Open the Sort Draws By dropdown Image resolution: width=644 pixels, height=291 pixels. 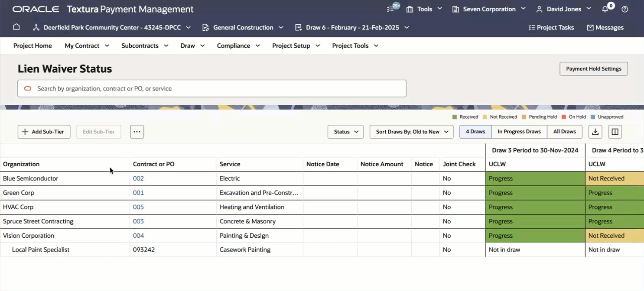411,132
